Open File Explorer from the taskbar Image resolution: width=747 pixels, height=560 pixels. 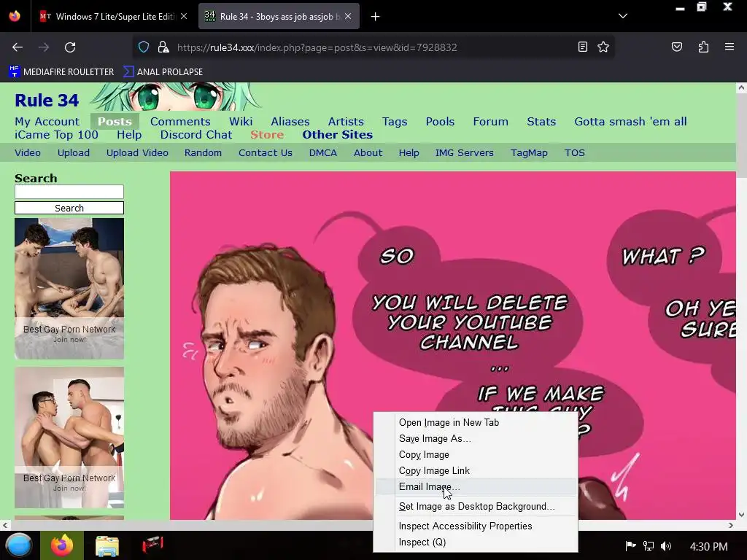click(107, 545)
